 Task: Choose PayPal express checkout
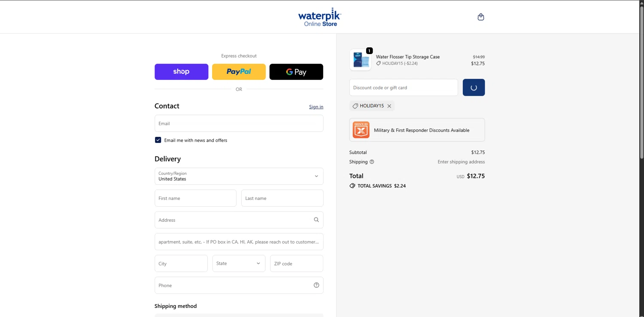[239, 72]
